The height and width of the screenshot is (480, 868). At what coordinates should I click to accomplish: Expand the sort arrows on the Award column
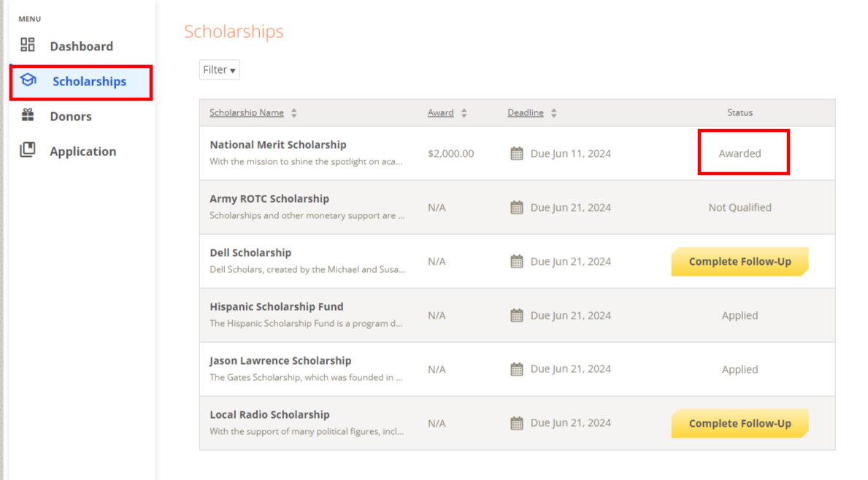pos(464,112)
